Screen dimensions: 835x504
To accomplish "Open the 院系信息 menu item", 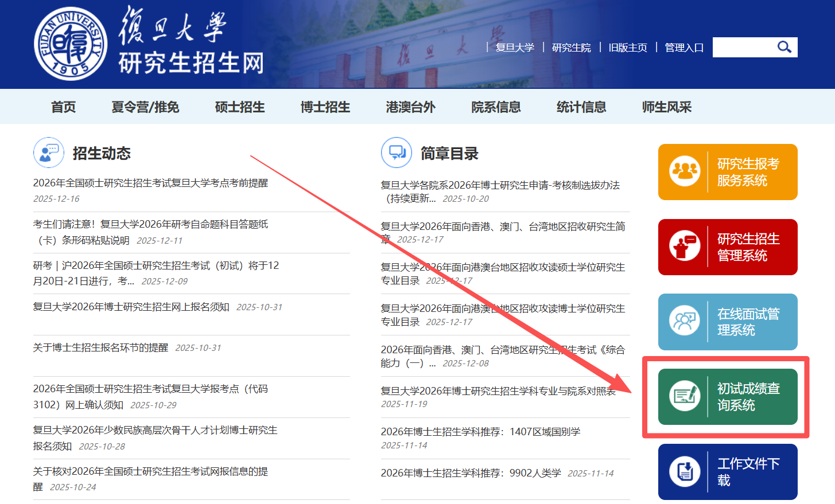I will [x=496, y=107].
